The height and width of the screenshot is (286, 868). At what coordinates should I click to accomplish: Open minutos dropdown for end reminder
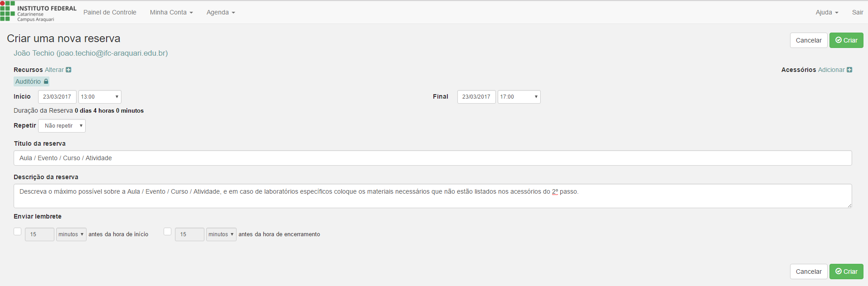pos(221,234)
